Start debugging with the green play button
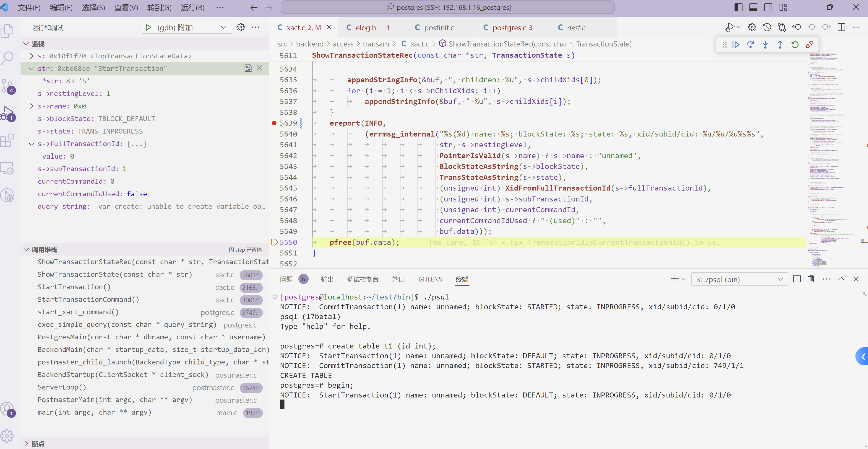Viewport: 868px width, 449px height. click(148, 28)
